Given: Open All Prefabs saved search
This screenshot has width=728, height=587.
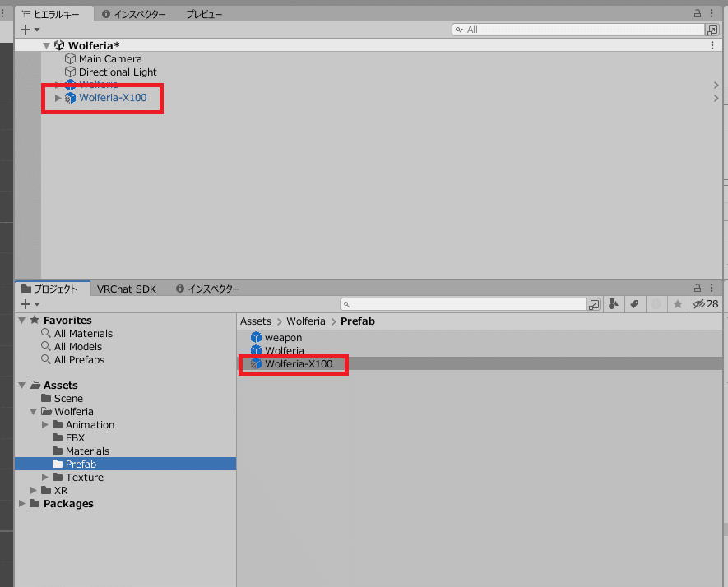Looking at the screenshot, I should 79,359.
